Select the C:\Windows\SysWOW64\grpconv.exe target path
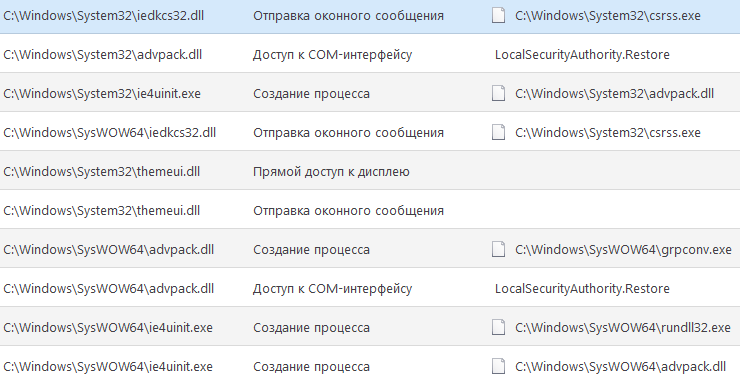Screen dimensions: 740x381 coord(623,249)
